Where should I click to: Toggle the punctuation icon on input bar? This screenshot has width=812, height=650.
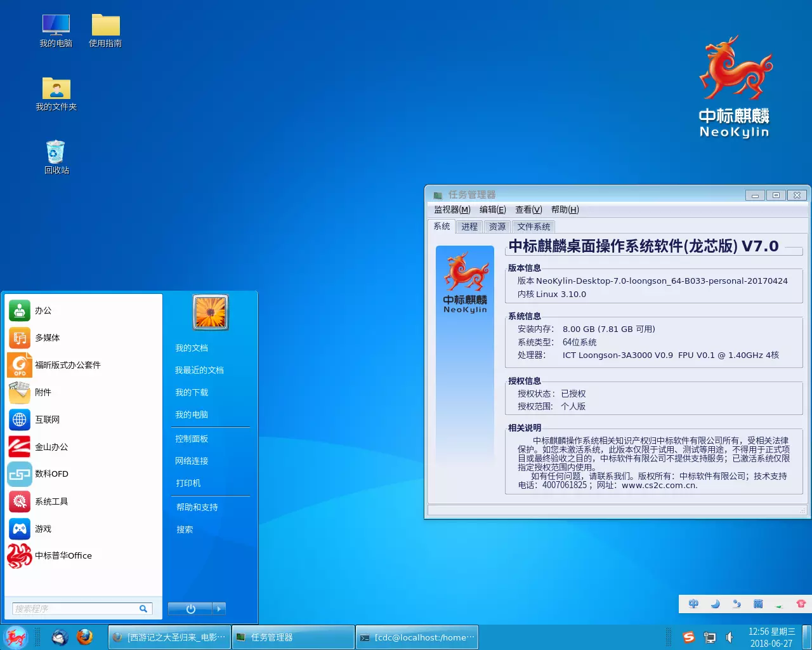(737, 604)
